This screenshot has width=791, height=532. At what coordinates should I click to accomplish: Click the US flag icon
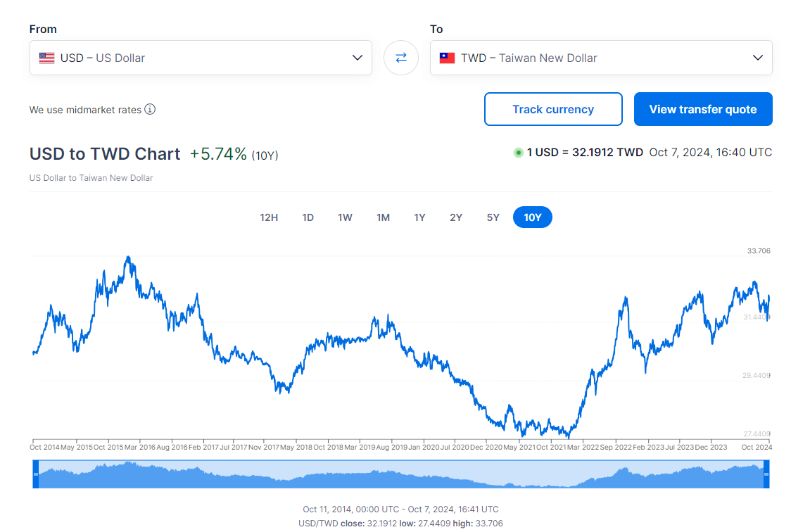(46, 58)
